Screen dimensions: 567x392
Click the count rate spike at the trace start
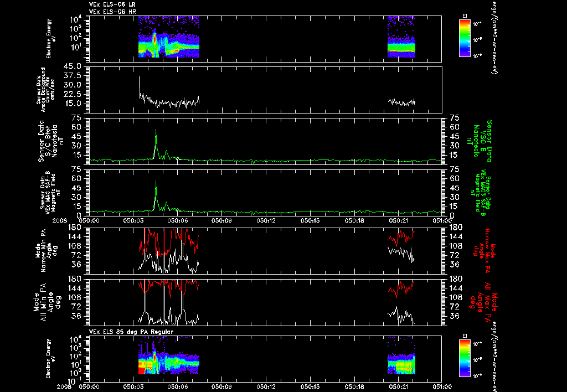point(139,78)
